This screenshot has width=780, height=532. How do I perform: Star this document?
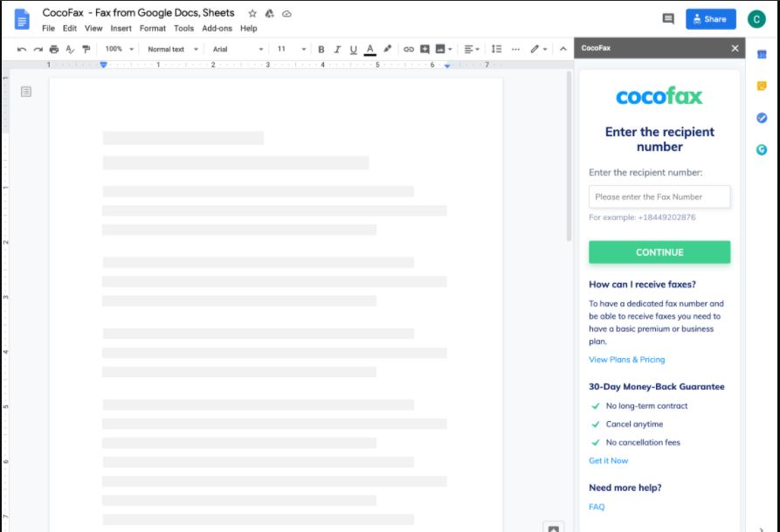[x=252, y=13]
